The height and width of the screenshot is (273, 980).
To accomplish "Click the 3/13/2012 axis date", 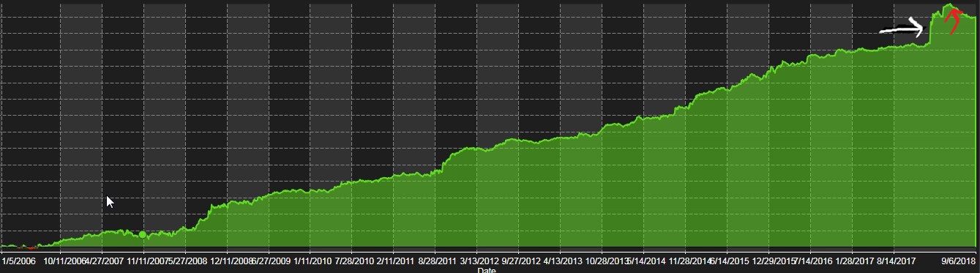I will click(479, 261).
